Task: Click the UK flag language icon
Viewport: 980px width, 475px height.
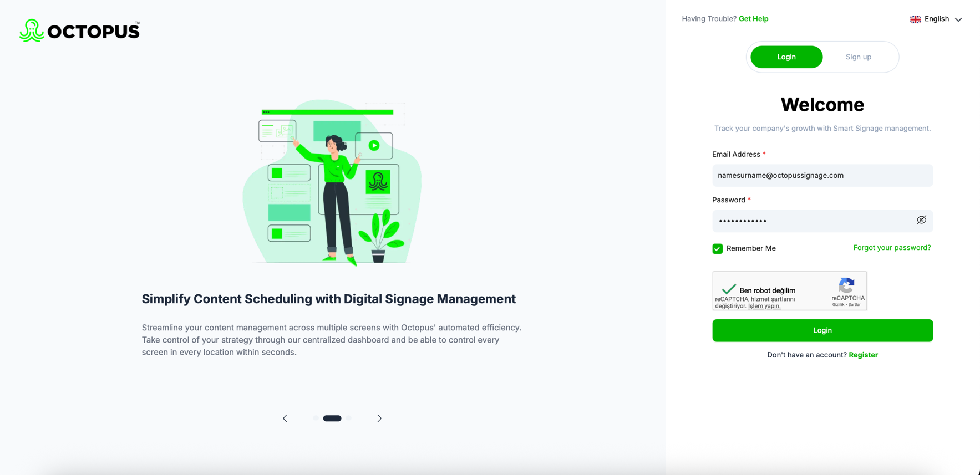Action: (x=915, y=19)
